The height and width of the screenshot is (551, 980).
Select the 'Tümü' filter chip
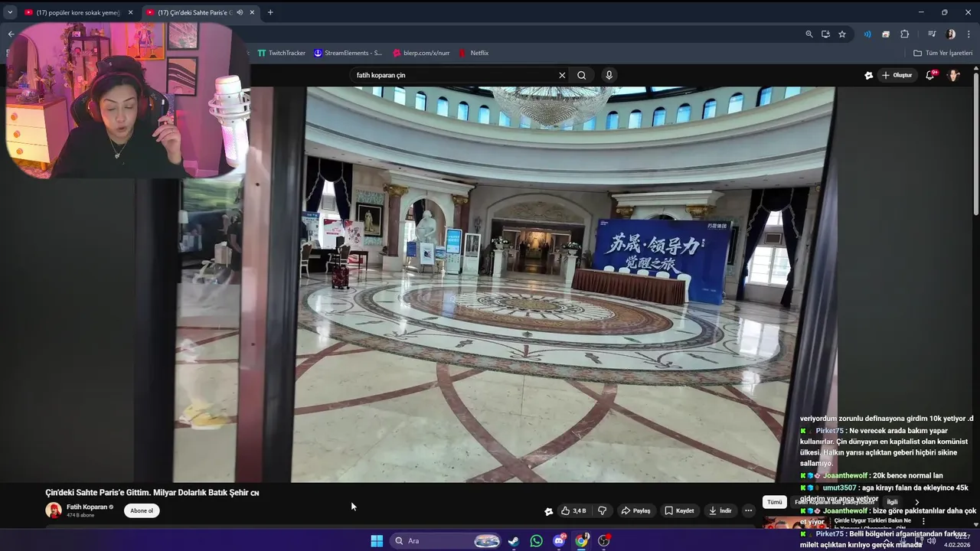tap(775, 502)
